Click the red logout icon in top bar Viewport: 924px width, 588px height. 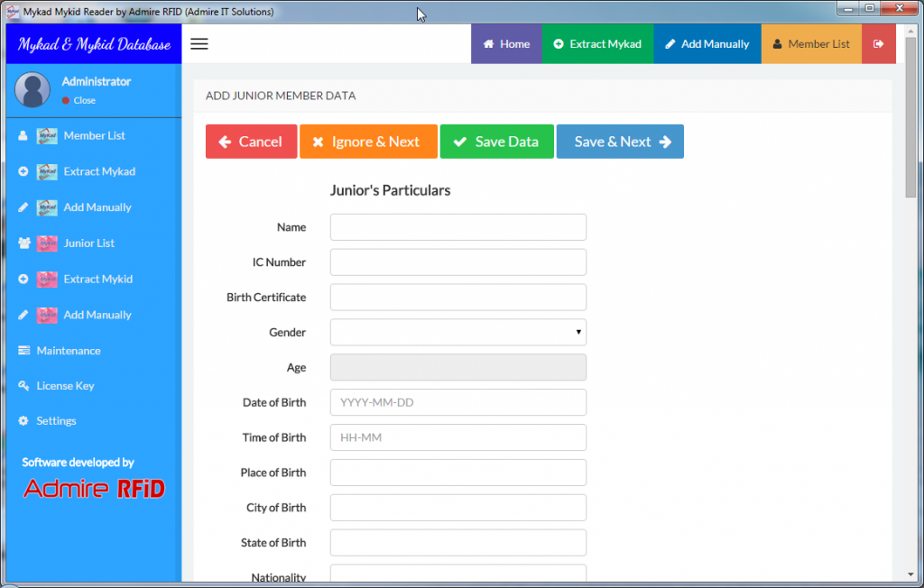(x=879, y=44)
